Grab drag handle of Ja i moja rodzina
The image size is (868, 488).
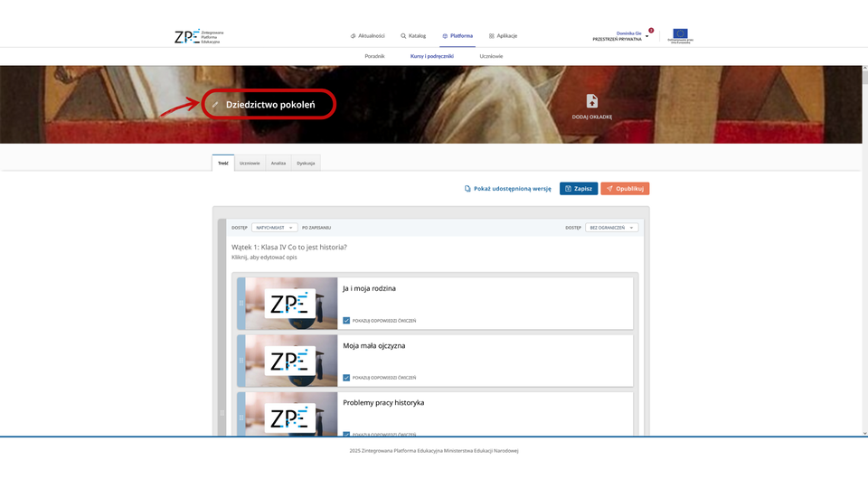coord(241,303)
